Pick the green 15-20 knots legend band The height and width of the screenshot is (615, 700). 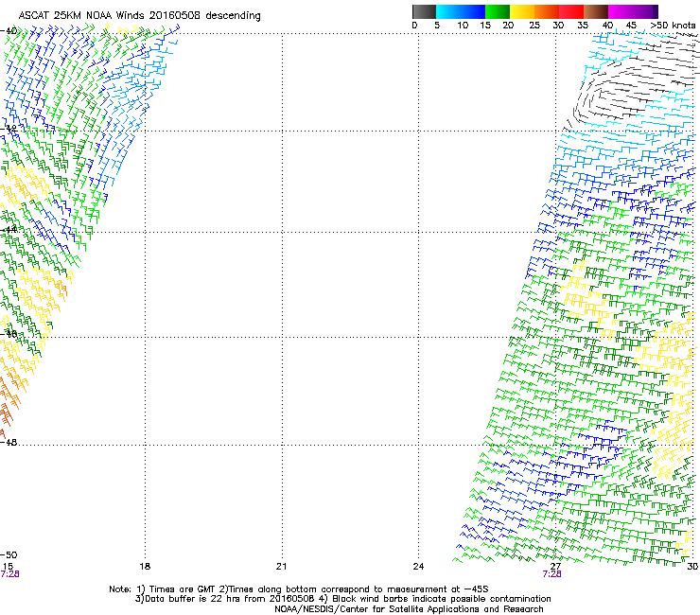498,11
